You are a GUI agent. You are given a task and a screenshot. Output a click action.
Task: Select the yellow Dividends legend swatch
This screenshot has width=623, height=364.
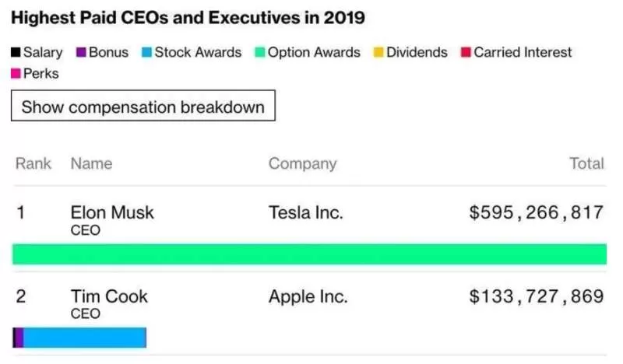[x=378, y=52]
